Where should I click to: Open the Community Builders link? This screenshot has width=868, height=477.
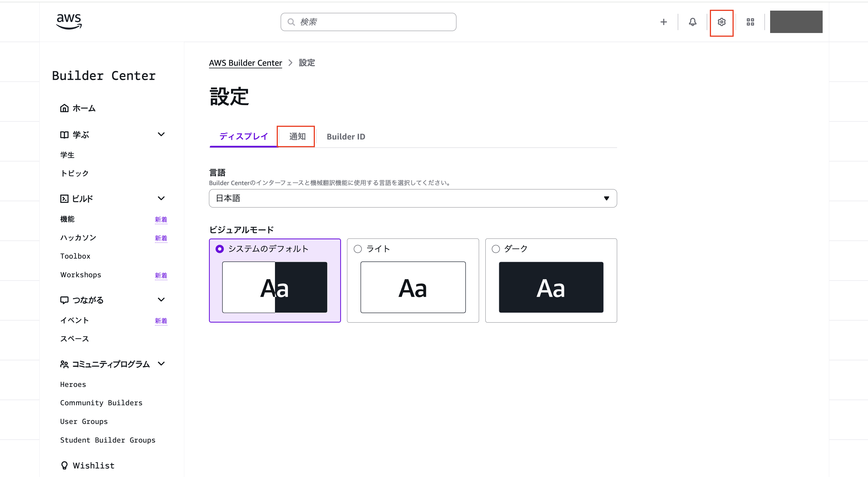[101, 403]
